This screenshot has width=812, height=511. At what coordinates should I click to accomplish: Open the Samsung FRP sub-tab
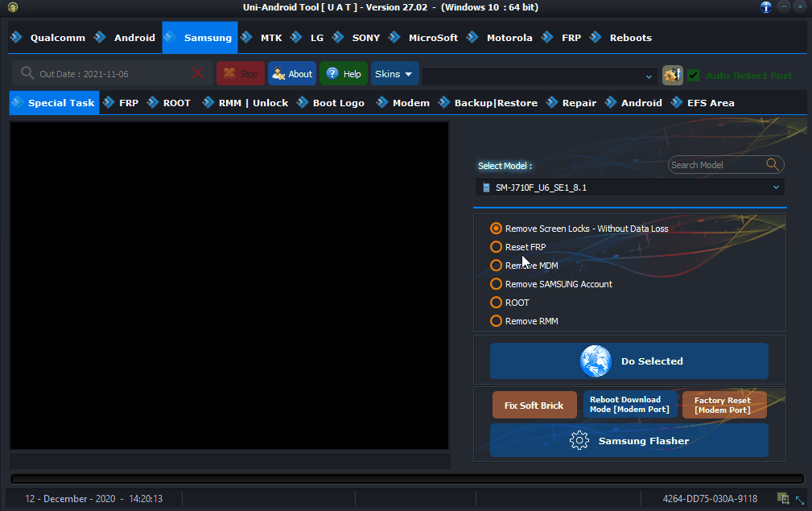122,102
